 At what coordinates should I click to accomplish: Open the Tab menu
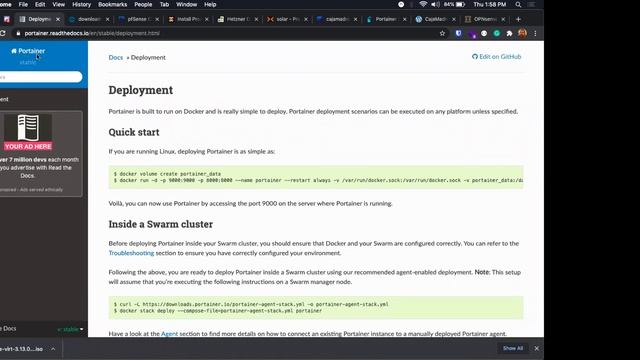click(164, 4)
